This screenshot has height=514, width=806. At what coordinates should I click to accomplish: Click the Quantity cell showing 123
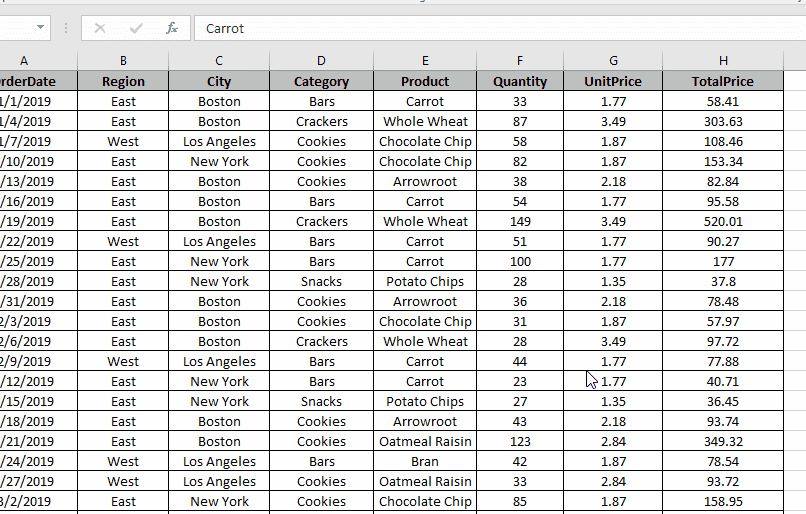520,442
